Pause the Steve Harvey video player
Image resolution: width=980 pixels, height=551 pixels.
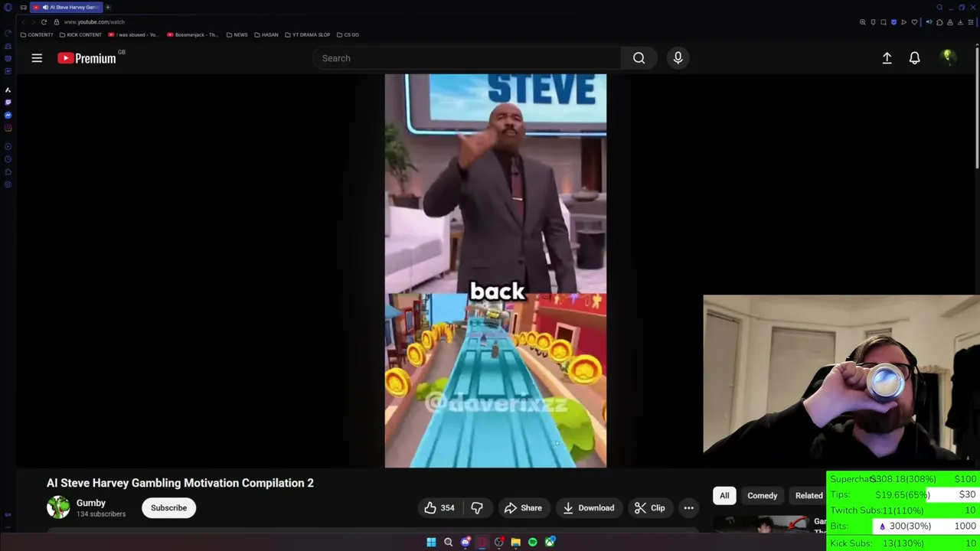coord(495,271)
